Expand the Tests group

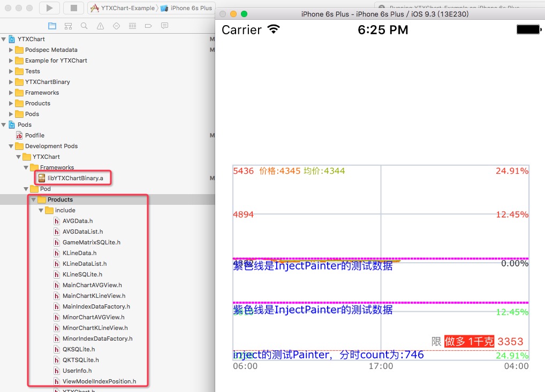(10, 71)
